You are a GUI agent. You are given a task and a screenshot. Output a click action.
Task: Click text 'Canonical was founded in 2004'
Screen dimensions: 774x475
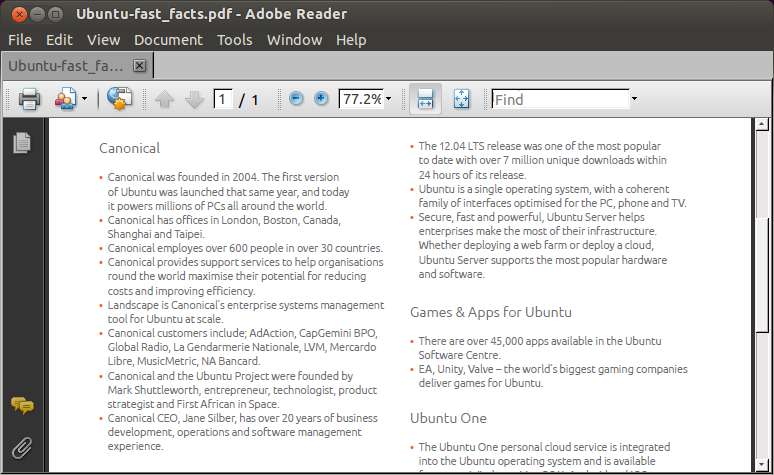[x=183, y=177]
